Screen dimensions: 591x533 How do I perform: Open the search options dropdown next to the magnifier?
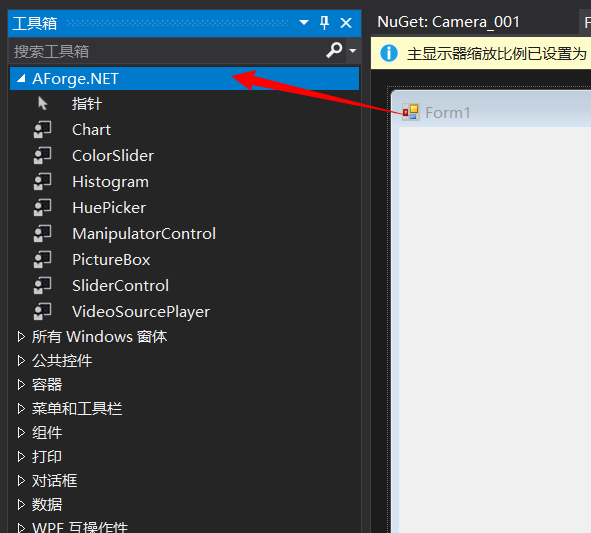[353, 50]
